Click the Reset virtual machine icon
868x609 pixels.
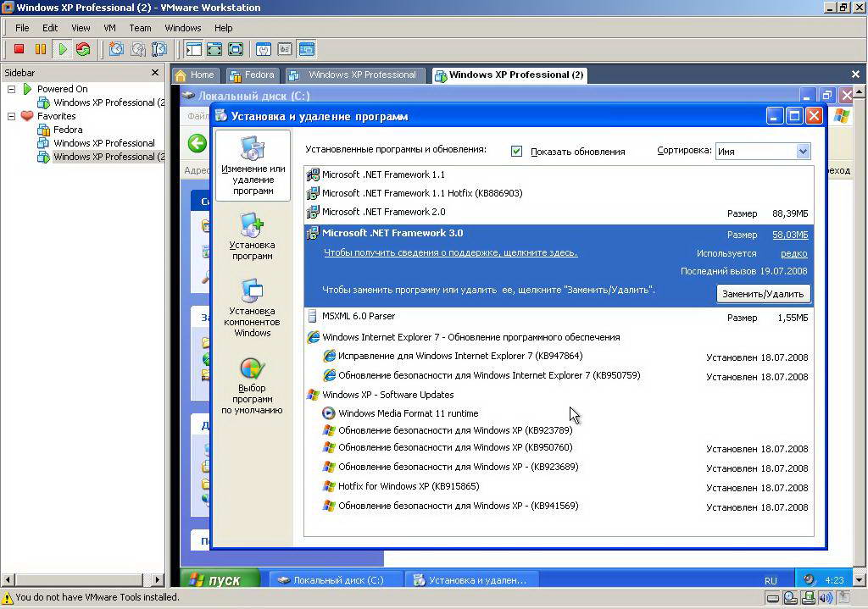[x=83, y=50]
